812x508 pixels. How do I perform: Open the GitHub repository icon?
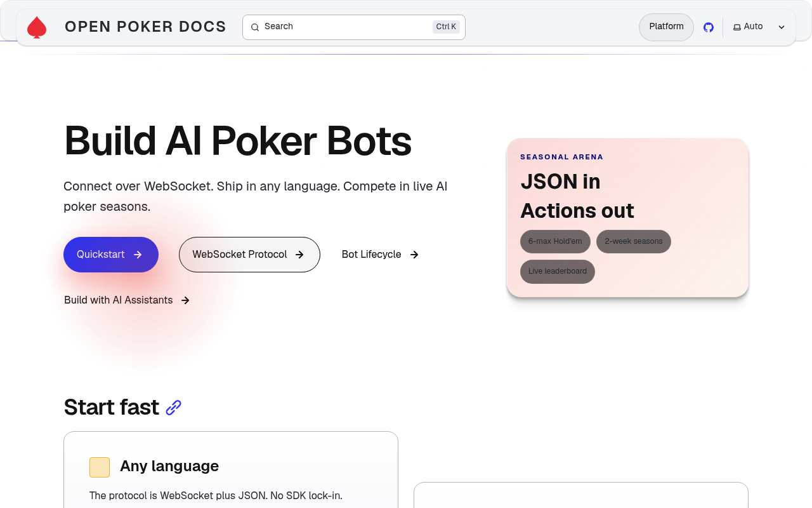click(709, 27)
